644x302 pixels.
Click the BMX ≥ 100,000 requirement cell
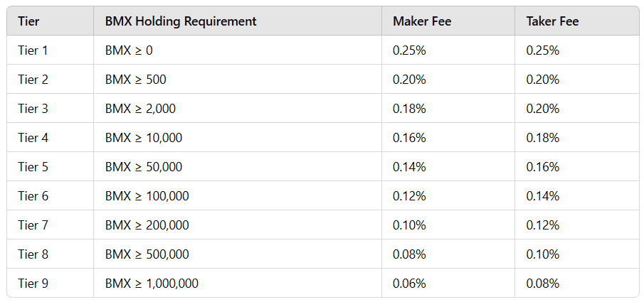tap(147, 196)
